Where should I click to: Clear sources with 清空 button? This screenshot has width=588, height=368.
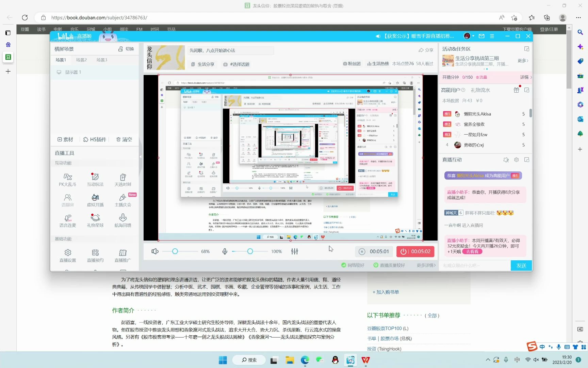click(124, 140)
